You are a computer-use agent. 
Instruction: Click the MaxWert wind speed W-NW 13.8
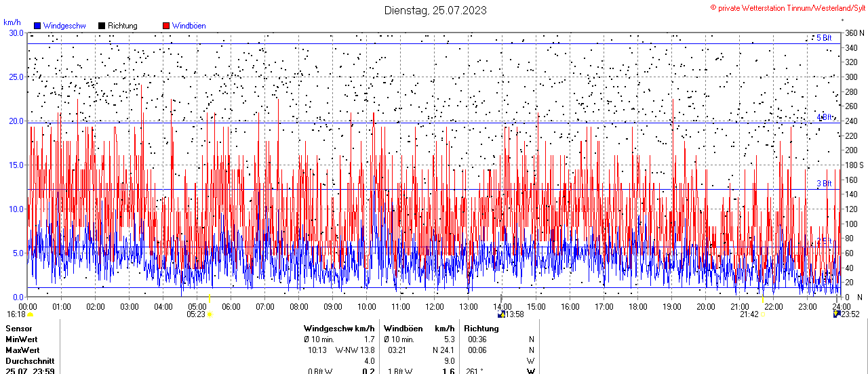tap(355, 350)
